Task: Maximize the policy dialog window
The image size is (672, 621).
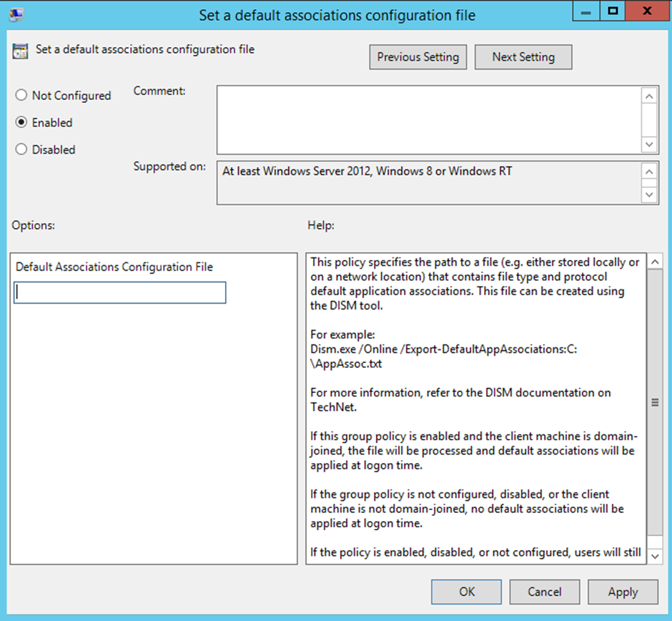Action: click(613, 11)
